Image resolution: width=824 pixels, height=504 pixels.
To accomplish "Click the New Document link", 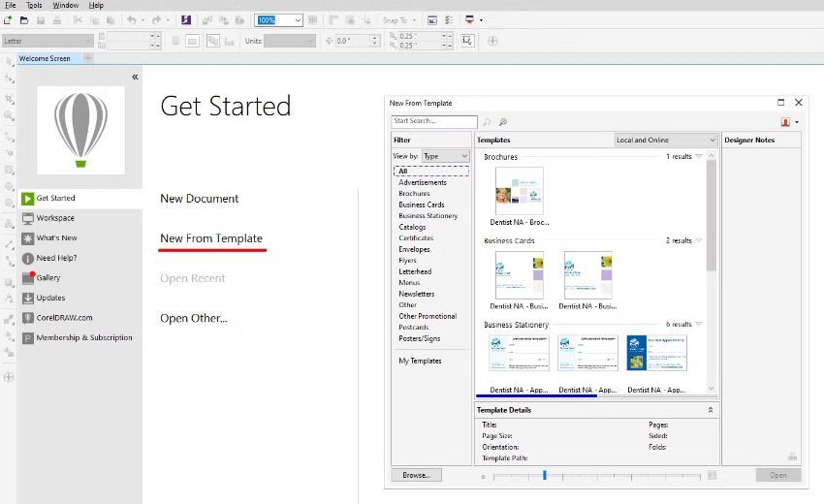I will point(199,199).
